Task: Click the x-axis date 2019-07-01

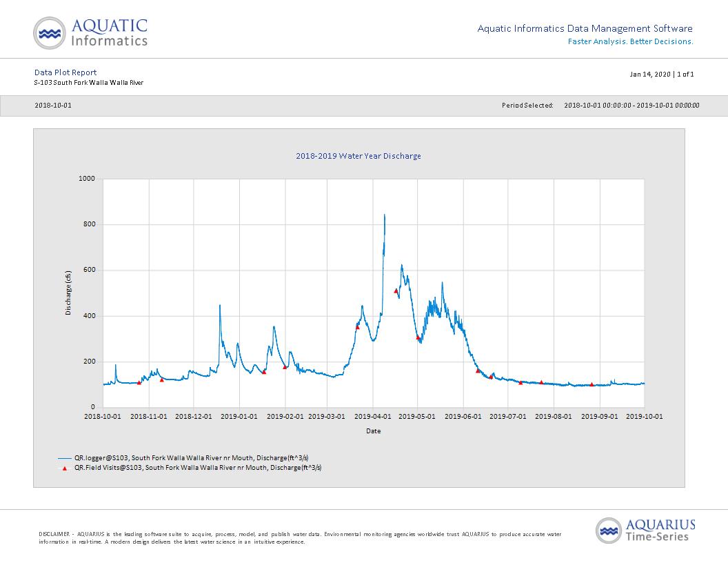Action: tap(508, 417)
